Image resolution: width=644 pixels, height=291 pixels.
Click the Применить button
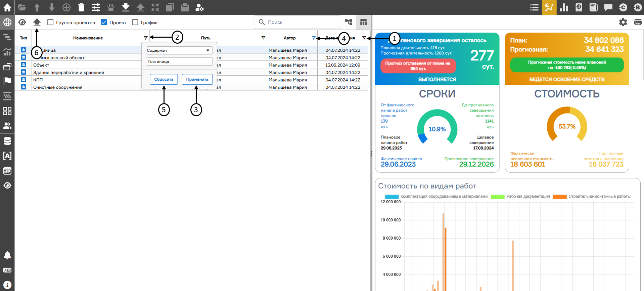[197, 79]
